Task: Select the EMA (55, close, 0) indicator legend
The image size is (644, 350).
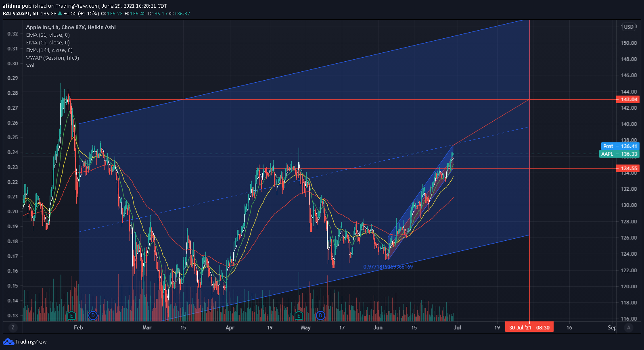Action: click(48, 42)
